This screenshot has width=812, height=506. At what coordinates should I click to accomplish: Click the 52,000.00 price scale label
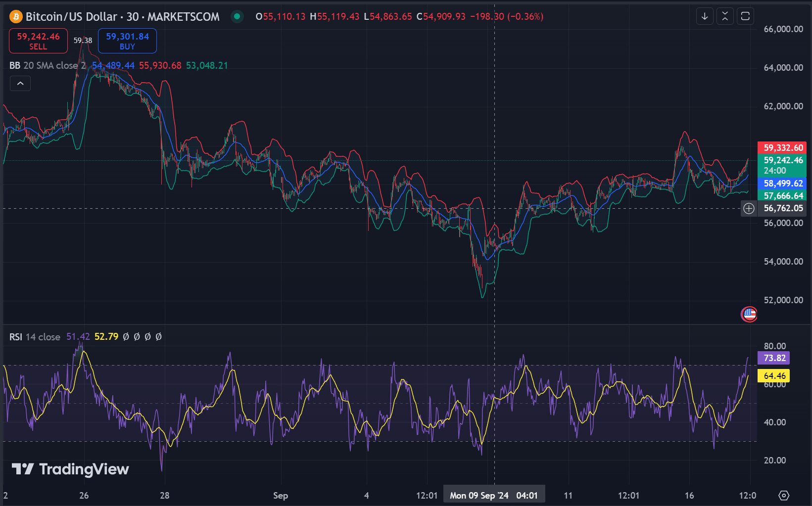pyautogui.click(x=783, y=300)
